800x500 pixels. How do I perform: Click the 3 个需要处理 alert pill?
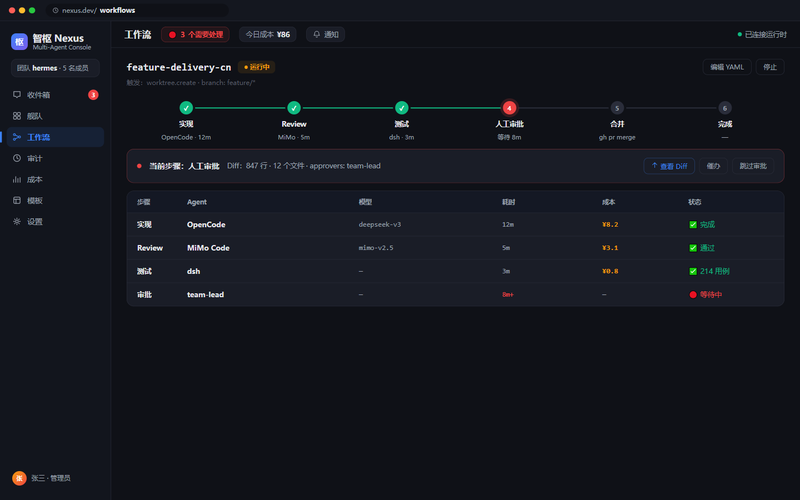[195, 34]
